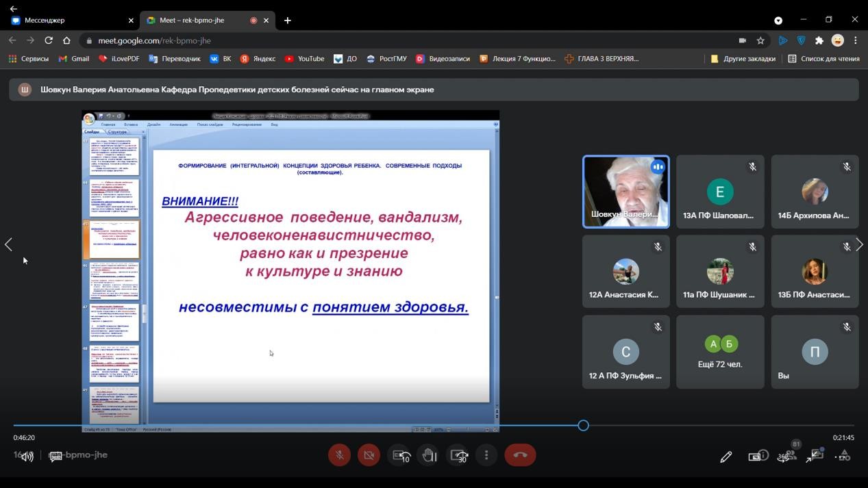
Task: Click Показ слайдов tab in shared PowerPoint
Action: [x=210, y=125]
